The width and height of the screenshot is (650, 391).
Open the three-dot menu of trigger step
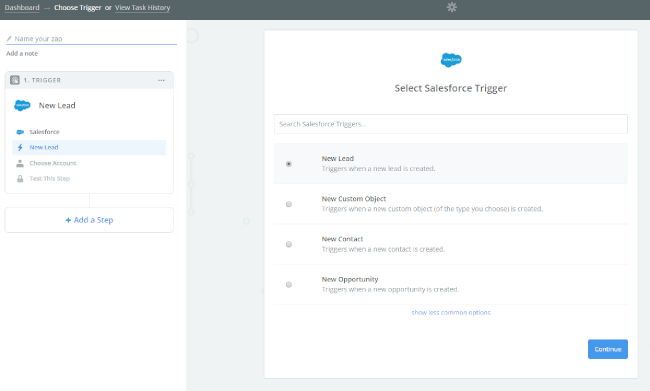161,80
